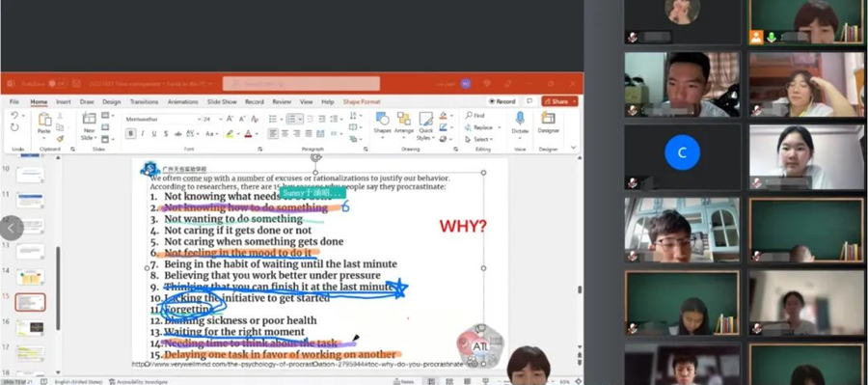Image resolution: width=868 pixels, height=385 pixels.
Task: Click the Share button
Action: tap(559, 101)
